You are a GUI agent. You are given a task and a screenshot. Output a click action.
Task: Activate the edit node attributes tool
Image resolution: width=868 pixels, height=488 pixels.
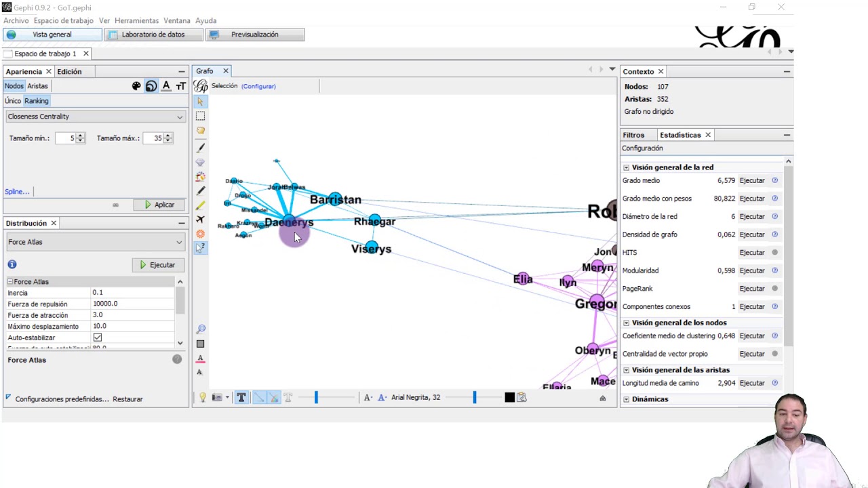click(x=200, y=248)
